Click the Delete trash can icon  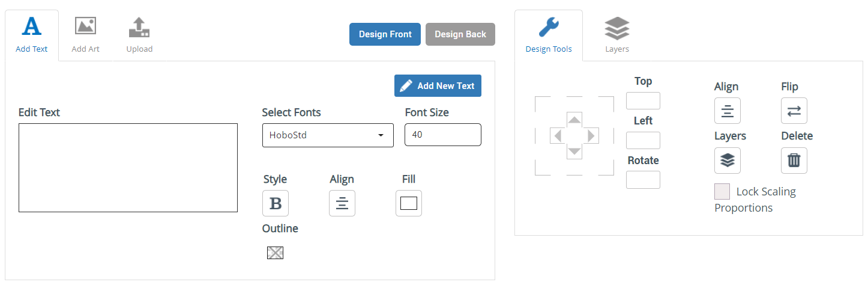(794, 160)
